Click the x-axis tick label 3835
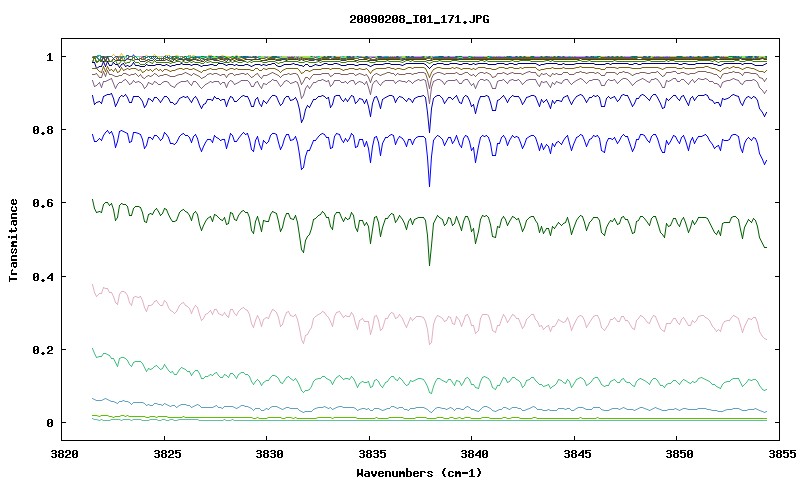800x480 pixels. point(371,453)
